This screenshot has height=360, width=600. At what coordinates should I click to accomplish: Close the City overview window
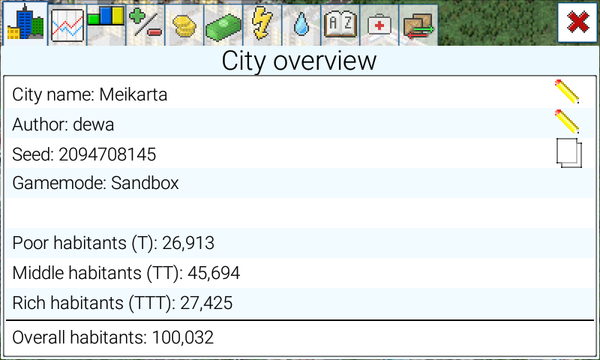[x=577, y=23]
